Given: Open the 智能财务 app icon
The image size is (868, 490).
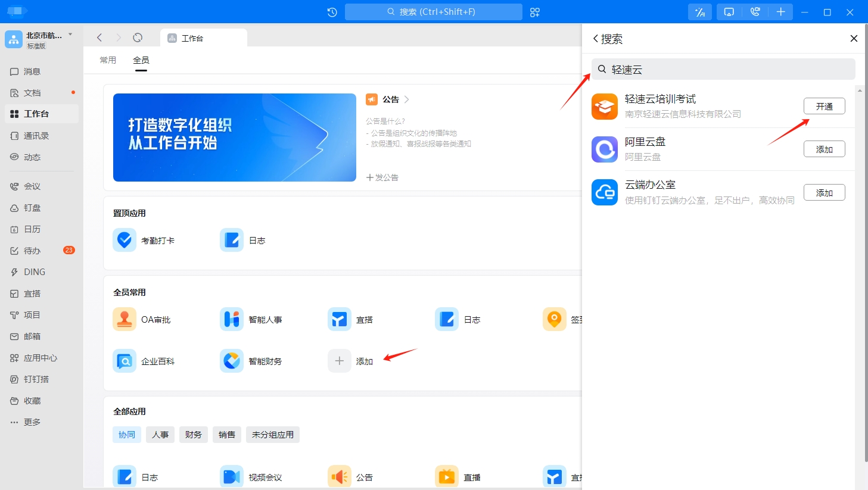Looking at the screenshot, I should point(232,361).
